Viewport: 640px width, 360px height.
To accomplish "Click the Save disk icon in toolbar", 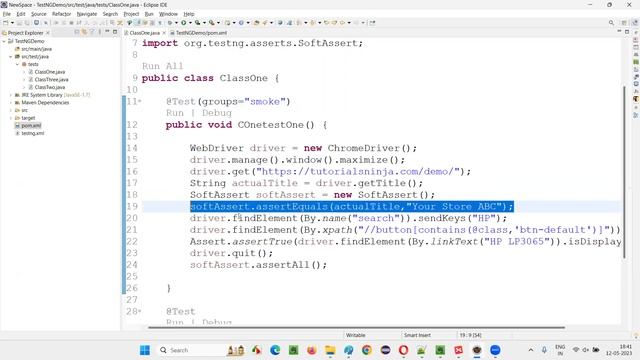I will 19,23.
